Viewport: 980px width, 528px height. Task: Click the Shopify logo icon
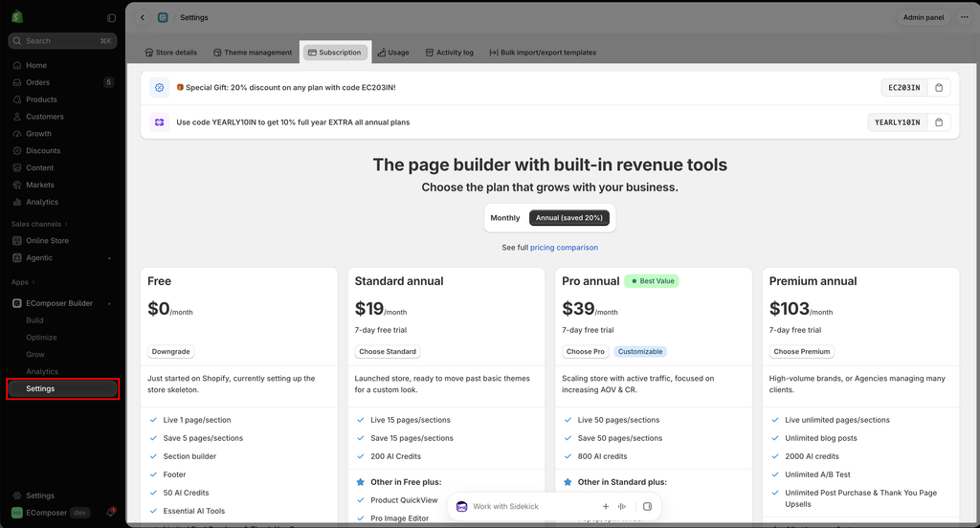17,17
